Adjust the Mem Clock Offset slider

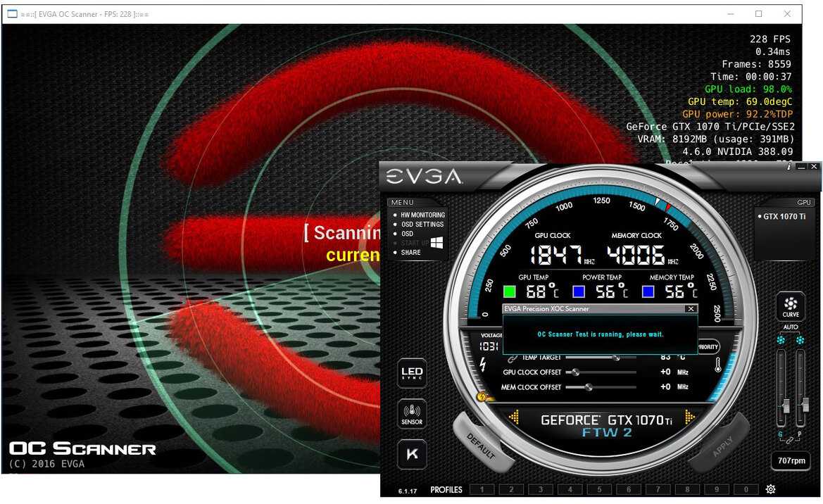click(601, 387)
